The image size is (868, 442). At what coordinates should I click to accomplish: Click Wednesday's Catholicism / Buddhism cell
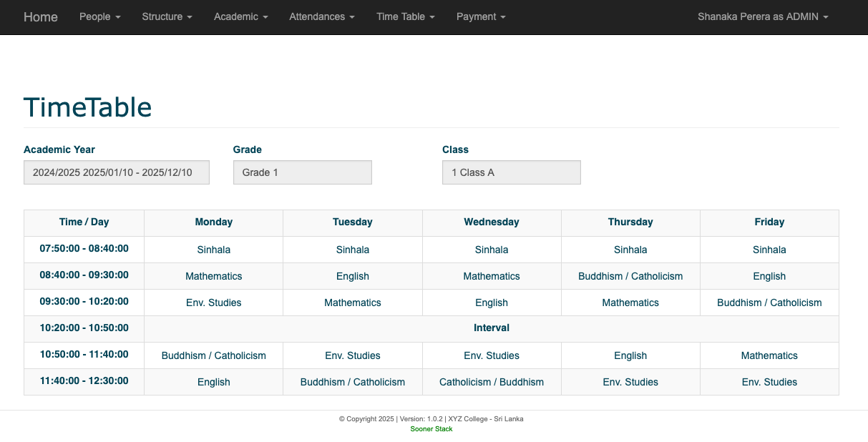click(491, 382)
